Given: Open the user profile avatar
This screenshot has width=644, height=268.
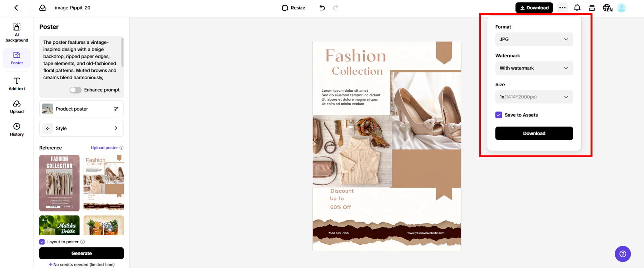Looking at the screenshot, I should pos(621,8).
